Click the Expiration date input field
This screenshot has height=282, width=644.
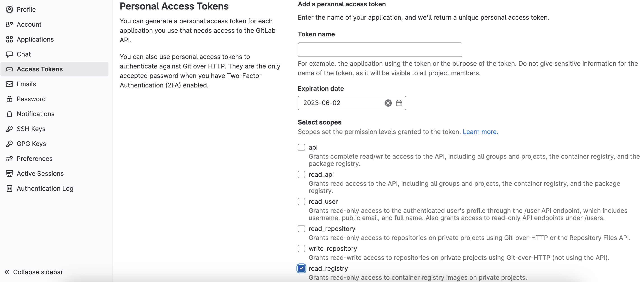340,103
